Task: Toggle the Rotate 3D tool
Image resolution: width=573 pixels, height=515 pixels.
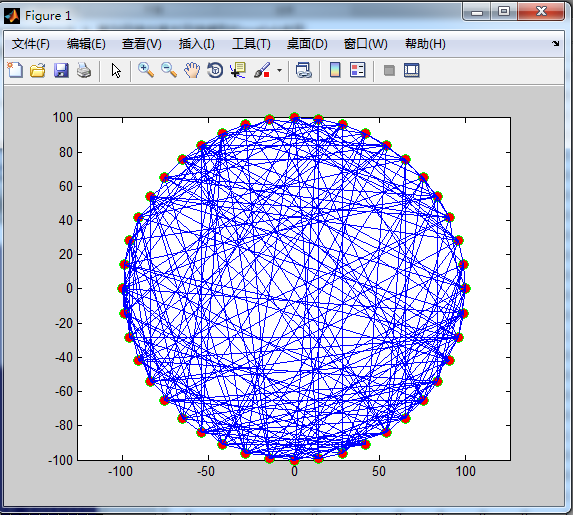Action: tap(215, 70)
